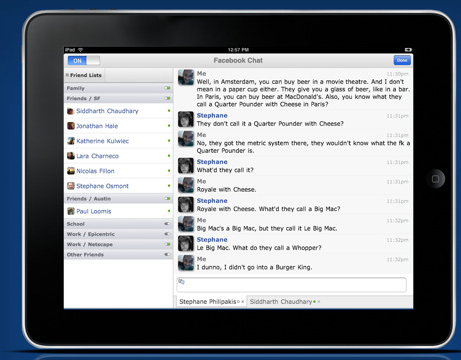
Task: Click the chat message input field
Action: [x=291, y=285]
